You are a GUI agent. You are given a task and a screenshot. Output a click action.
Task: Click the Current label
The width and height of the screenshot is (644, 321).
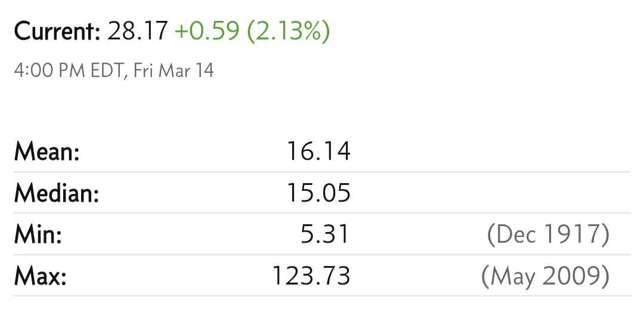[57, 31]
